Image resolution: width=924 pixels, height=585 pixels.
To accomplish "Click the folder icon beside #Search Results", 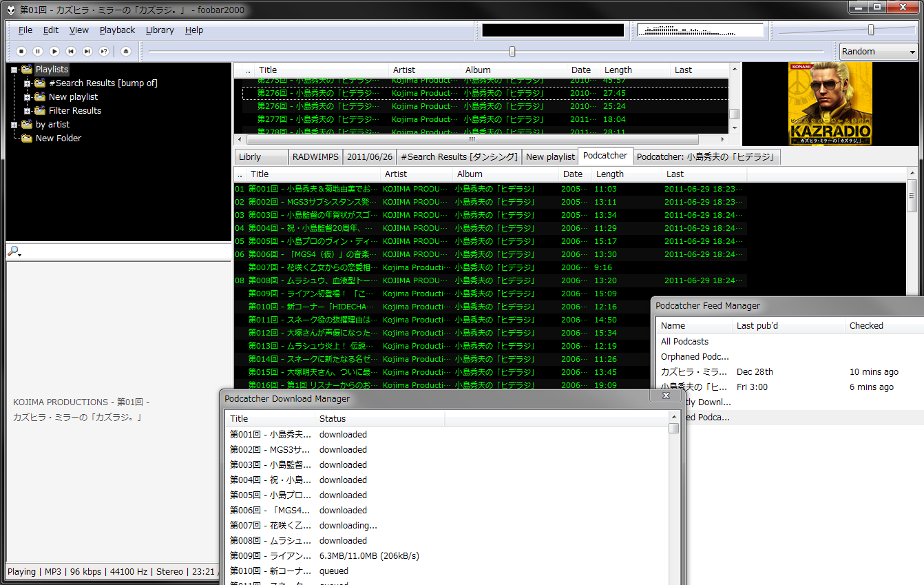I will [x=40, y=83].
